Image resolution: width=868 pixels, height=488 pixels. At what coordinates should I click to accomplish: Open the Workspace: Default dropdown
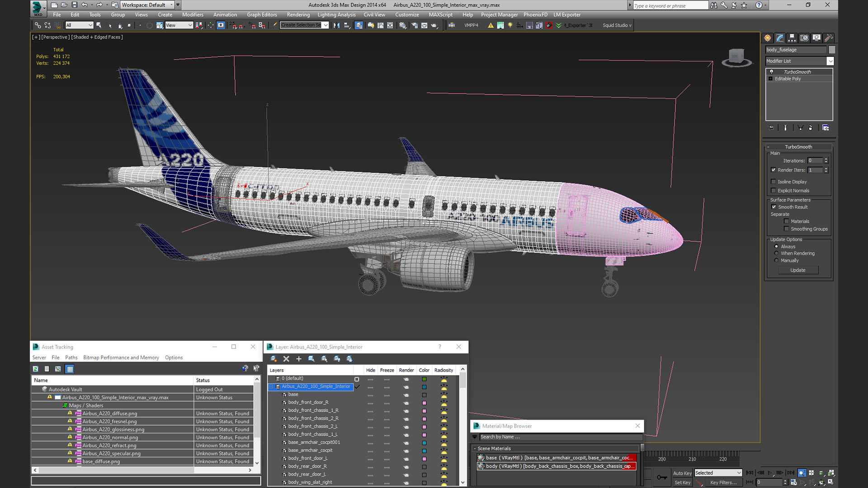point(147,5)
